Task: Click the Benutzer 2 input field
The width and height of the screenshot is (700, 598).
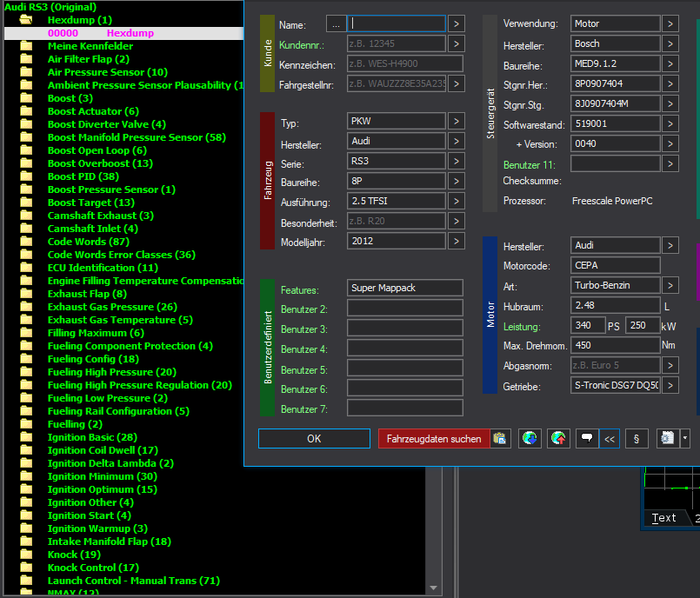Action: tap(405, 308)
